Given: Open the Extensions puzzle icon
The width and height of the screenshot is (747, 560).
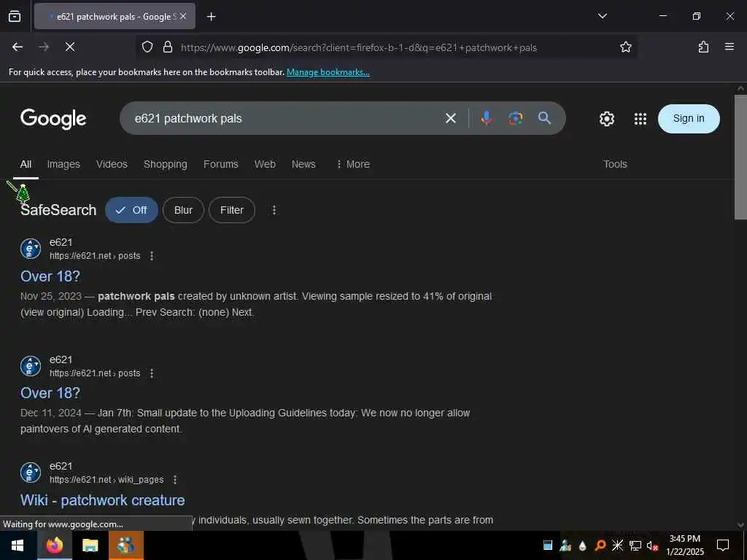Looking at the screenshot, I should tap(703, 47).
